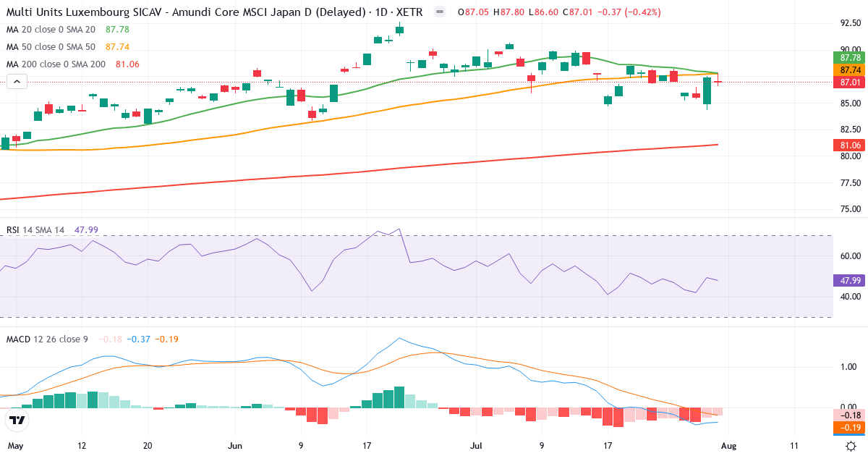Click the pink −0.18 histogram value in MACD legend
Viewport: 868px width, 456px height.
[x=111, y=339]
